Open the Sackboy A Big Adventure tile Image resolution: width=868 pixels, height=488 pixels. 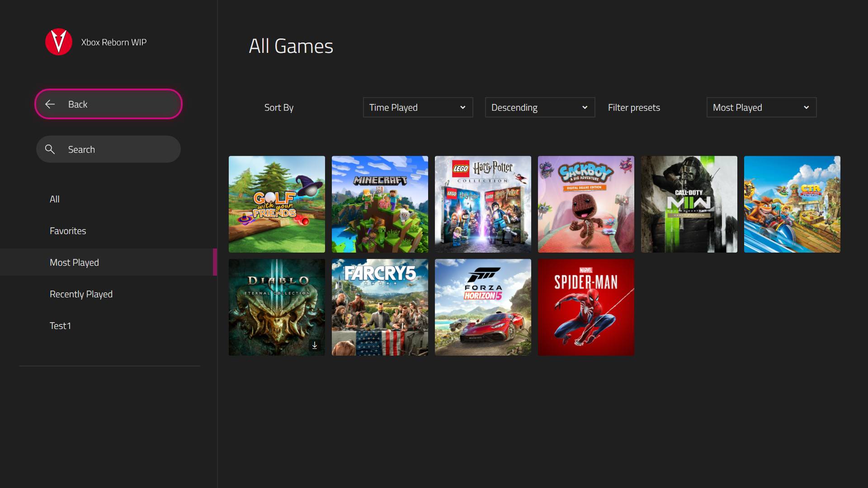click(x=586, y=204)
